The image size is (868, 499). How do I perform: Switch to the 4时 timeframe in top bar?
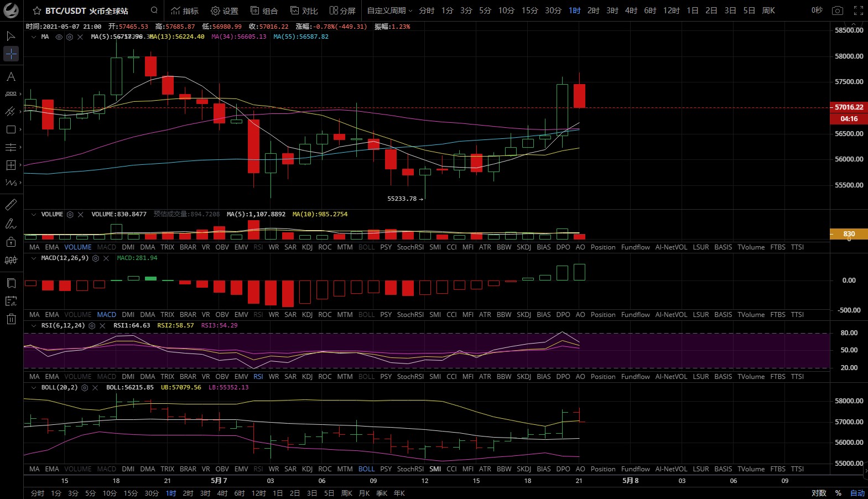(631, 11)
